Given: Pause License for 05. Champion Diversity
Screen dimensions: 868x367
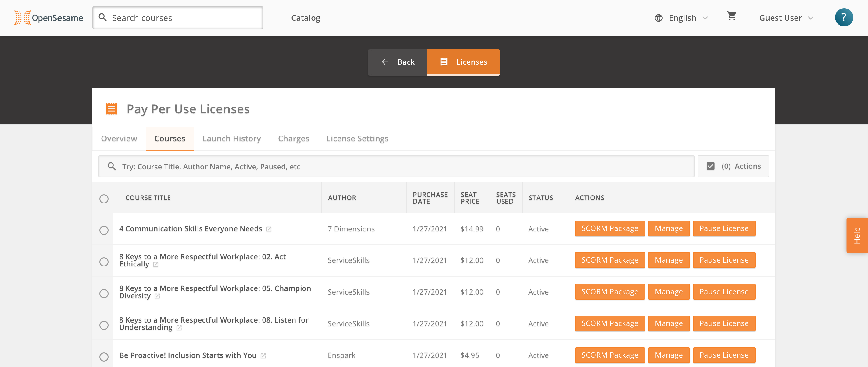Looking at the screenshot, I should coord(724,292).
